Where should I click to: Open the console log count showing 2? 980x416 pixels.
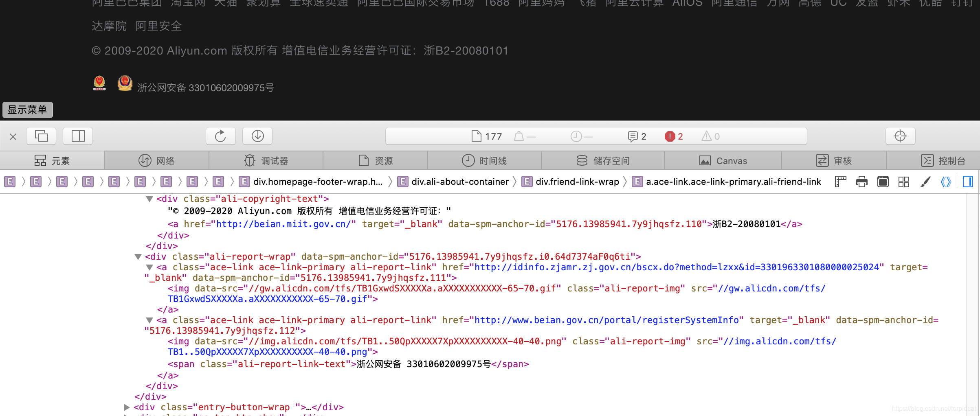[x=637, y=136]
